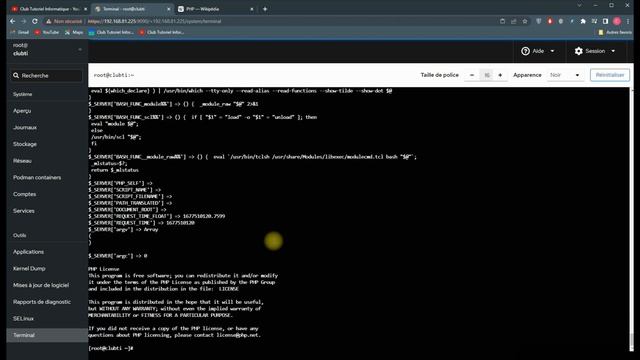Image resolution: width=640 pixels, height=360 pixels.
Task: Select Terminal in the sidebar
Action: click(47, 335)
